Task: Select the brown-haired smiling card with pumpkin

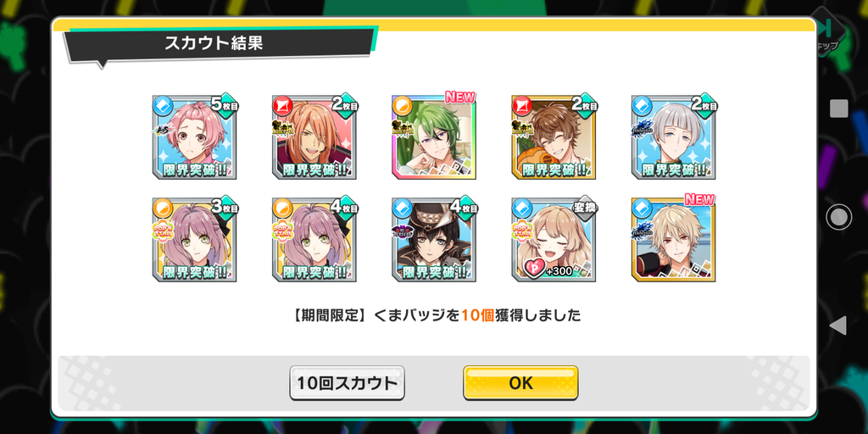Action: coord(554,137)
